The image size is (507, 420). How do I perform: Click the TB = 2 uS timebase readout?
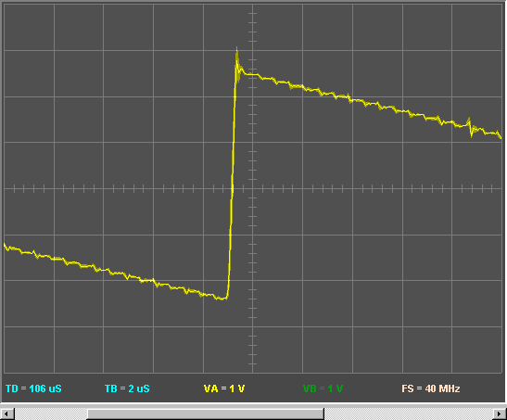(x=127, y=388)
